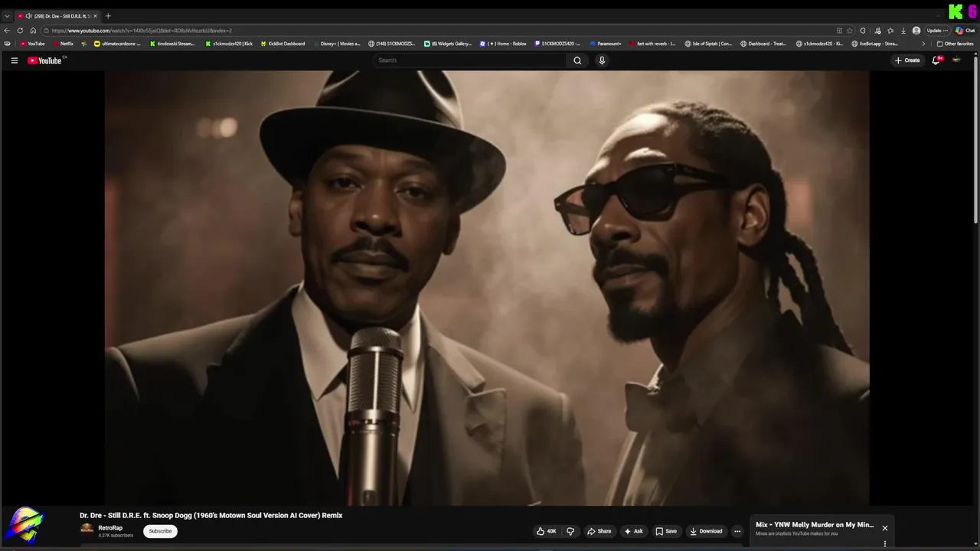Viewport: 980px width, 551px height.
Task: Like the video with thumbs-up 40K
Action: coord(546,531)
